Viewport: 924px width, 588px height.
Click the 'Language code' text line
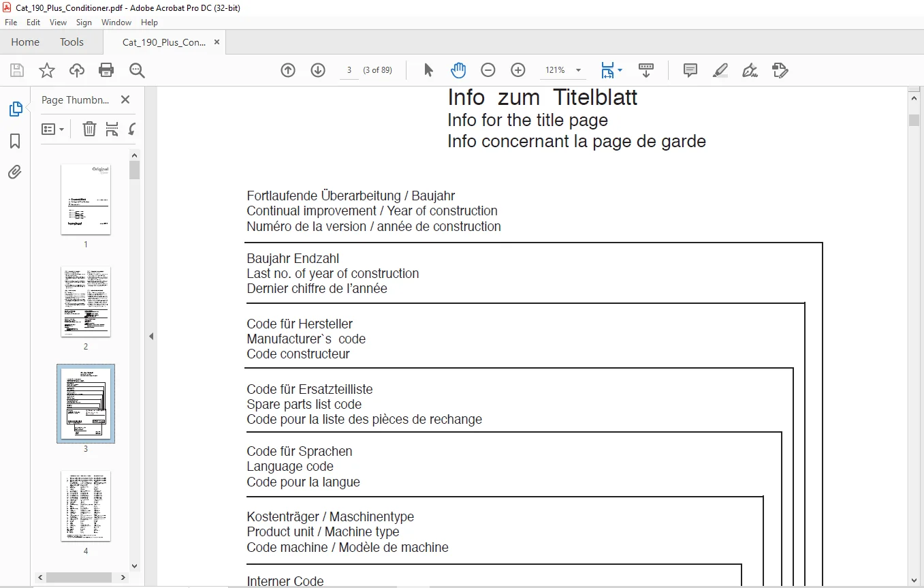(x=290, y=467)
